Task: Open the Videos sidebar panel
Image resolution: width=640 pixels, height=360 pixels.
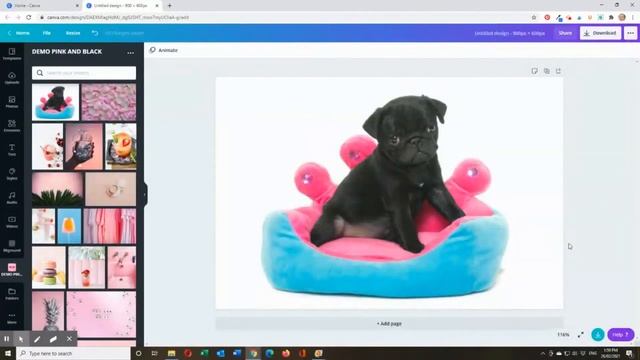Action: [x=12, y=222]
